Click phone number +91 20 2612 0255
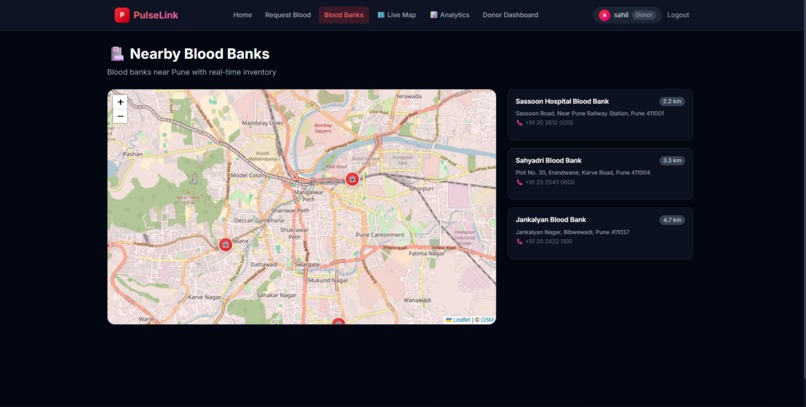This screenshot has height=407, width=806. click(x=549, y=123)
